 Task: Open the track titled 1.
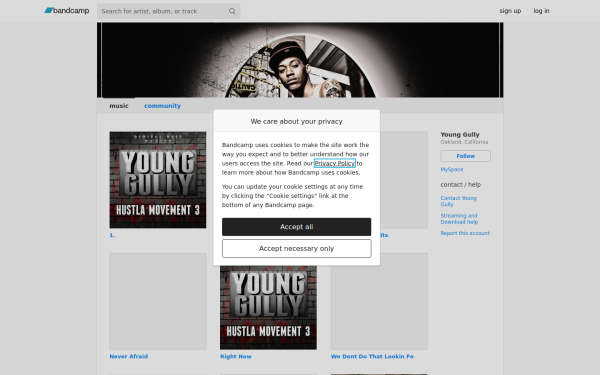coord(112,235)
